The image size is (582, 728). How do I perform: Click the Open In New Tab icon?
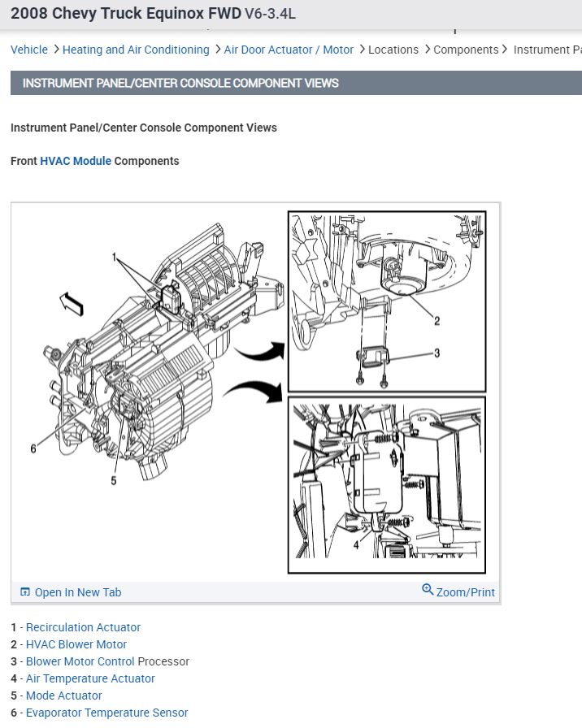click(25, 592)
